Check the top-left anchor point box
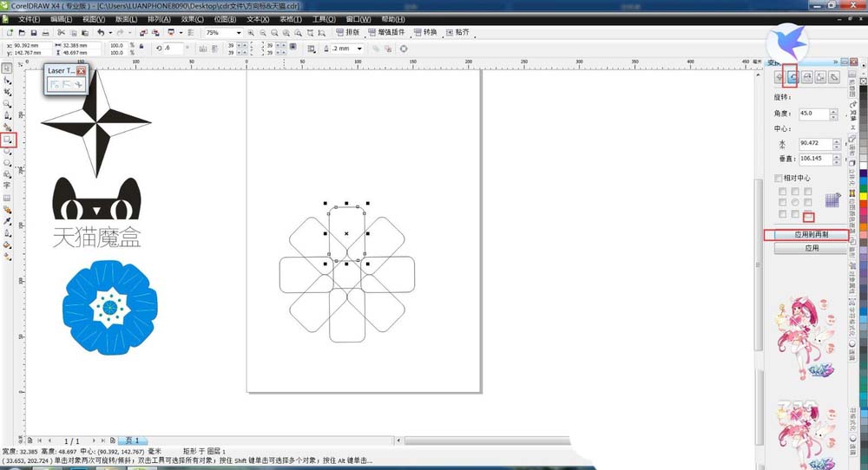This screenshot has height=470, width=868. (782, 192)
